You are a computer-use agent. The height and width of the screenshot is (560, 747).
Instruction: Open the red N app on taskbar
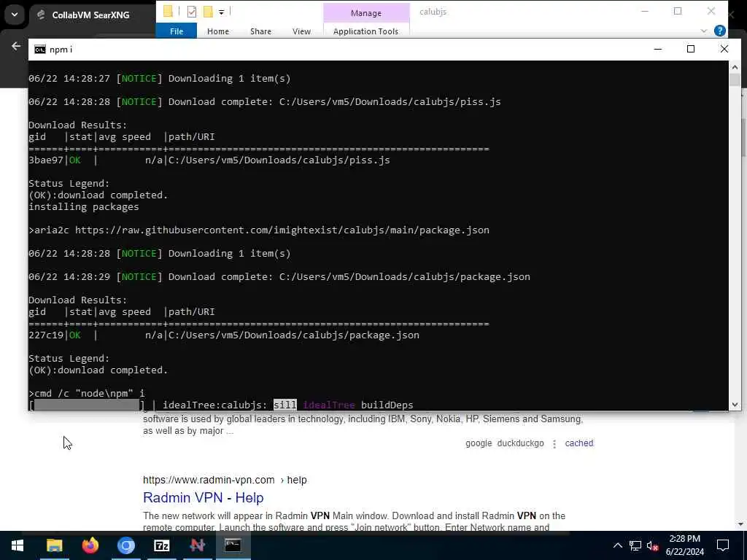(x=197, y=545)
